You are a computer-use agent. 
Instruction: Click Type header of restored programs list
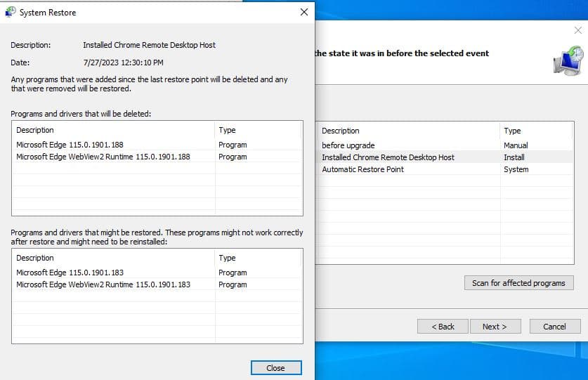(x=258, y=258)
